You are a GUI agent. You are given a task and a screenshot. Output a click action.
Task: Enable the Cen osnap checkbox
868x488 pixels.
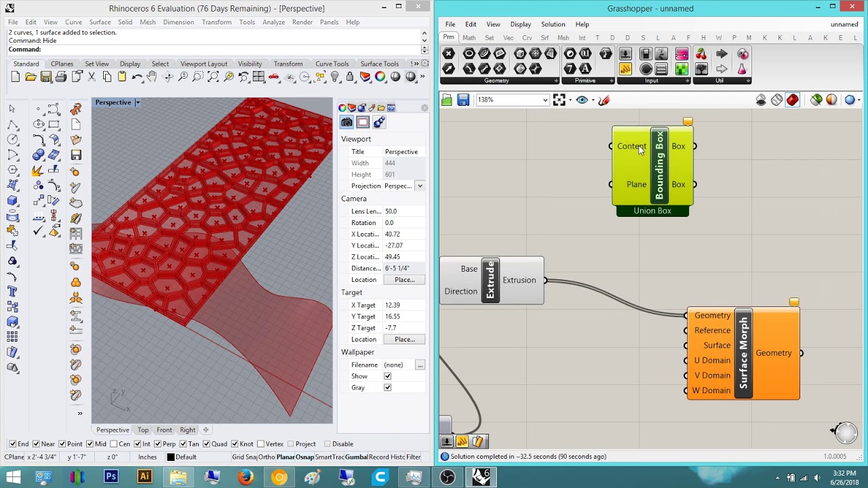coord(113,444)
